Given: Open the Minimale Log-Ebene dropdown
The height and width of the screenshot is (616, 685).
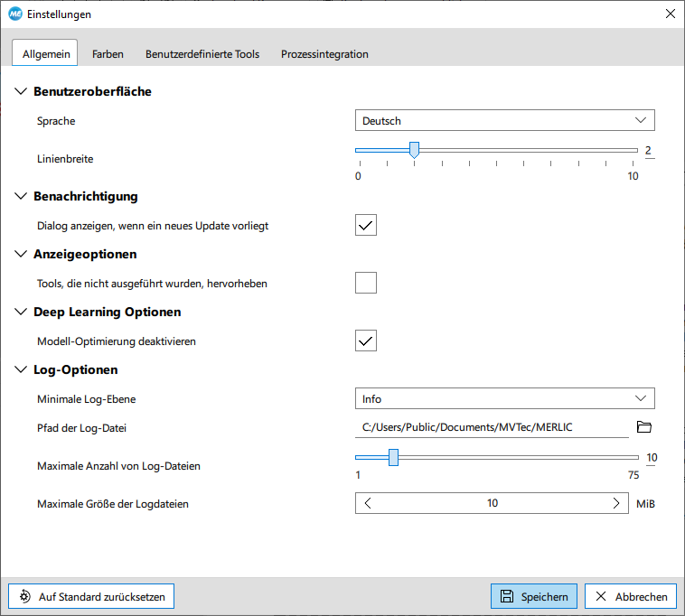Looking at the screenshot, I should pos(504,398).
